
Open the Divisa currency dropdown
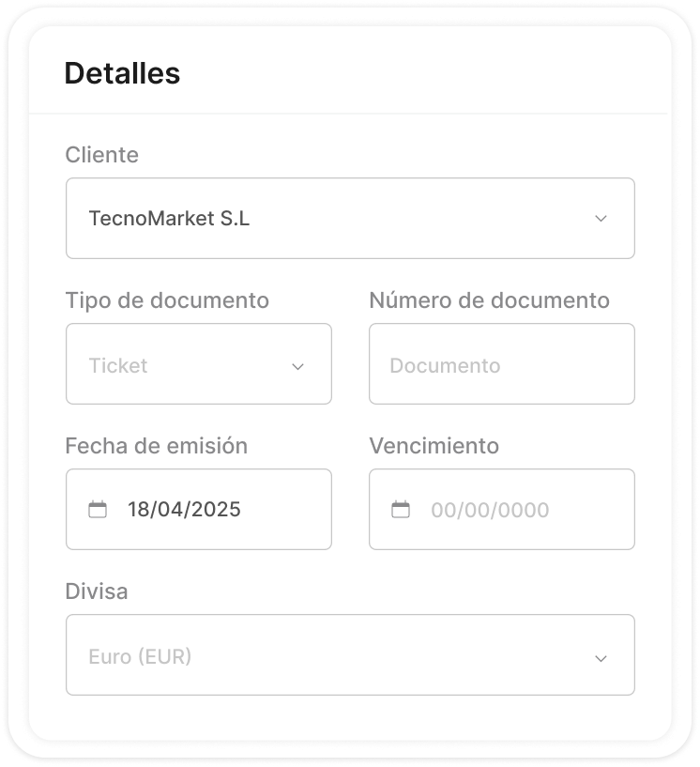point(350,655)
